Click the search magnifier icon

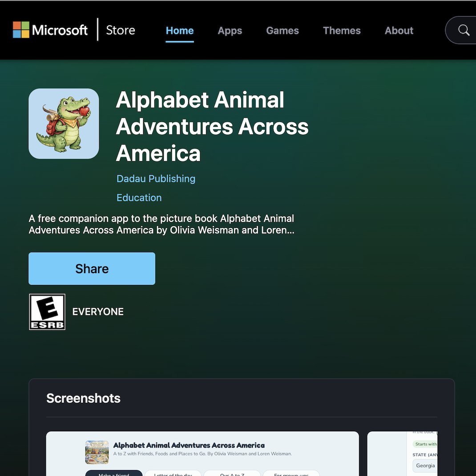click(x=464, y=30)
